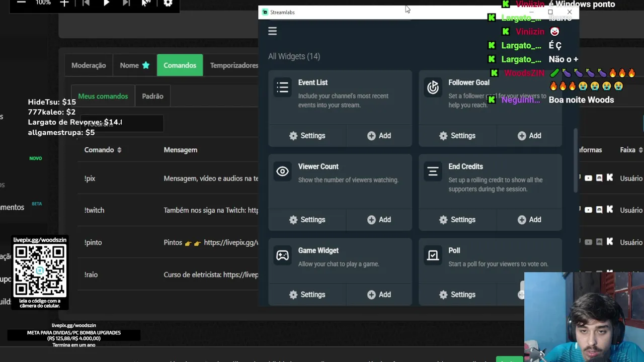Select the Padrão sub-tab
This screenshot has width=644, height=362.
152,96
